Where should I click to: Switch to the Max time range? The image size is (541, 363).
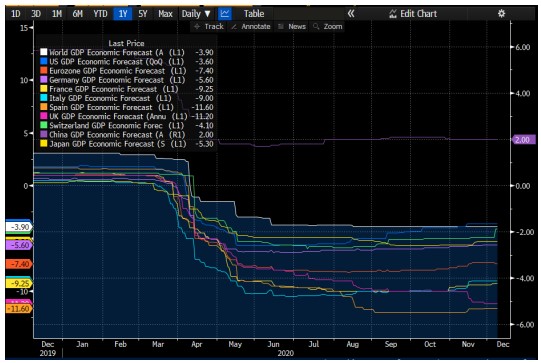pos(165,14)
